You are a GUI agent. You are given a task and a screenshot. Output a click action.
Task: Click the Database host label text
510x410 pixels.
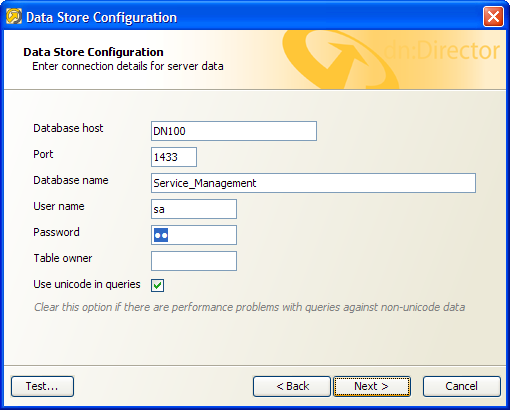point(68,128)
